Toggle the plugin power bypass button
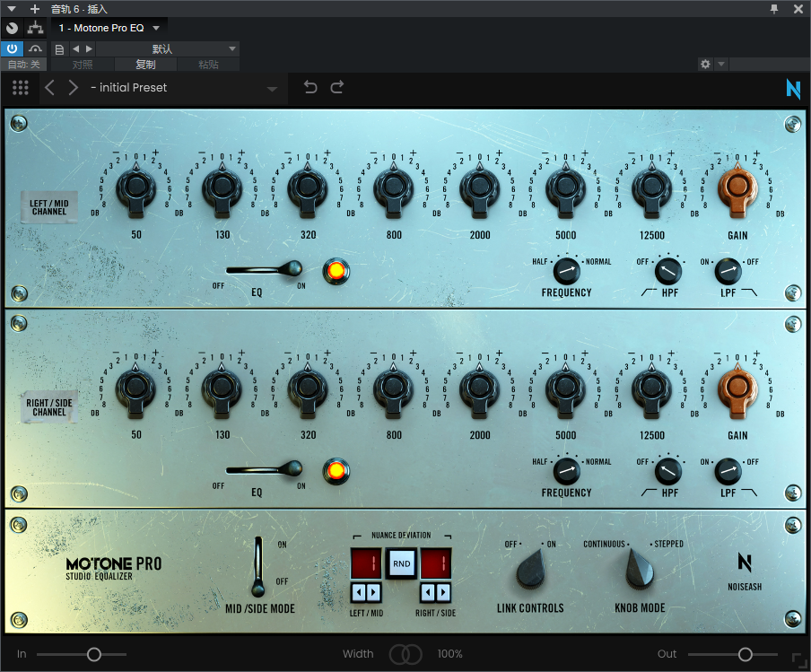The height and width of the screenshot is (672, 811). click(x=12, y=48)
